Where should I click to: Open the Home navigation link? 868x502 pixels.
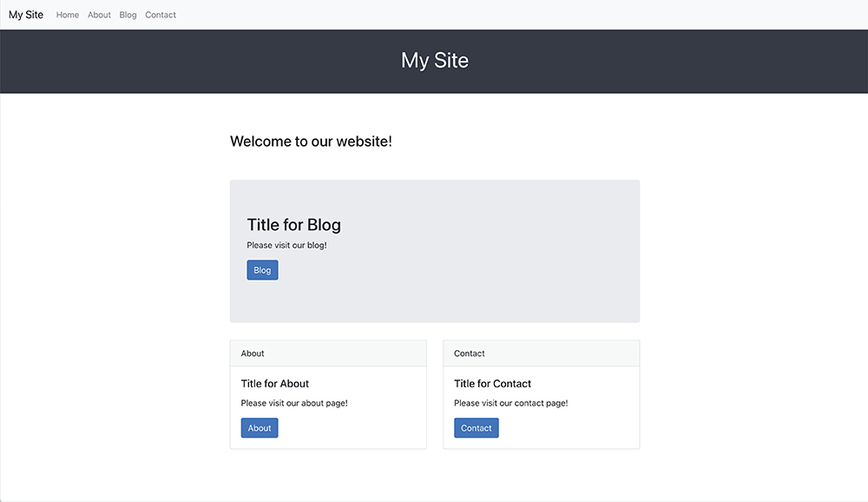pos(67,15)
